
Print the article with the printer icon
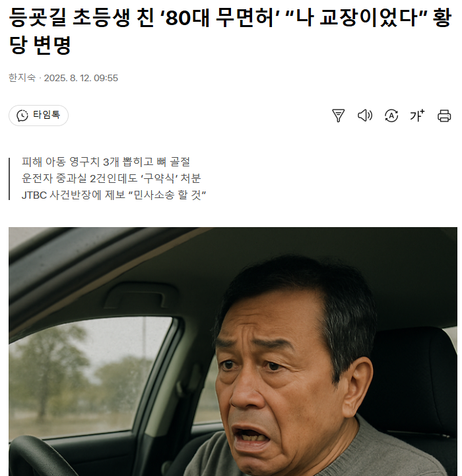(x=444, y=116)
